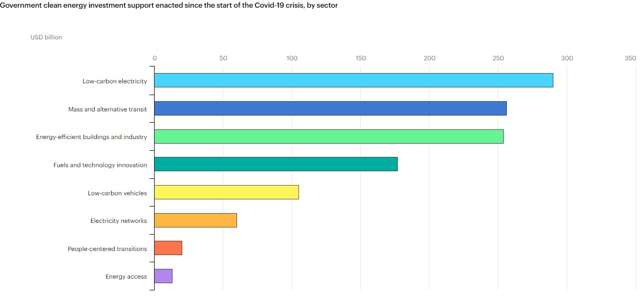
Task: Select the orange Electricity networks bar
Action: pos(195,220)
